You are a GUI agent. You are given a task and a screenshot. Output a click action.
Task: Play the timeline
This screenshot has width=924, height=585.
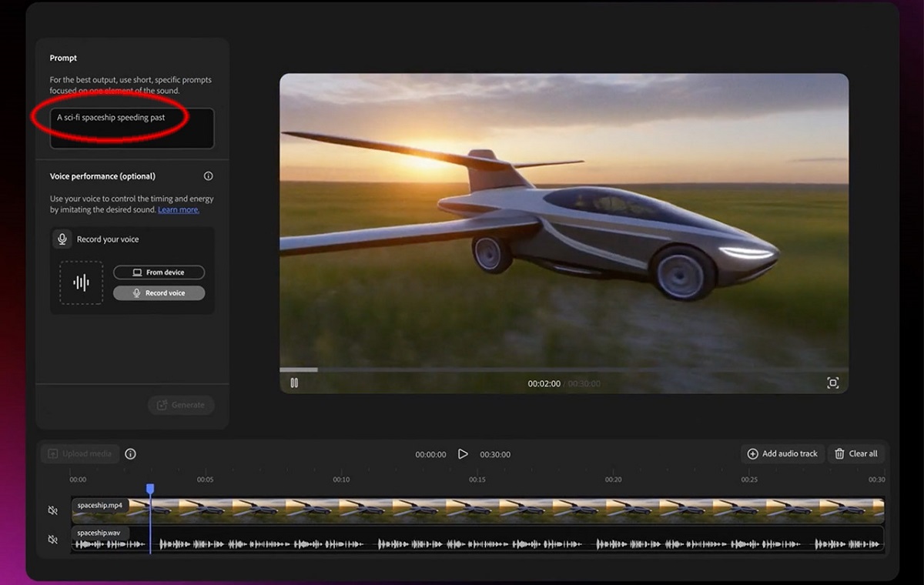[463, 454]
